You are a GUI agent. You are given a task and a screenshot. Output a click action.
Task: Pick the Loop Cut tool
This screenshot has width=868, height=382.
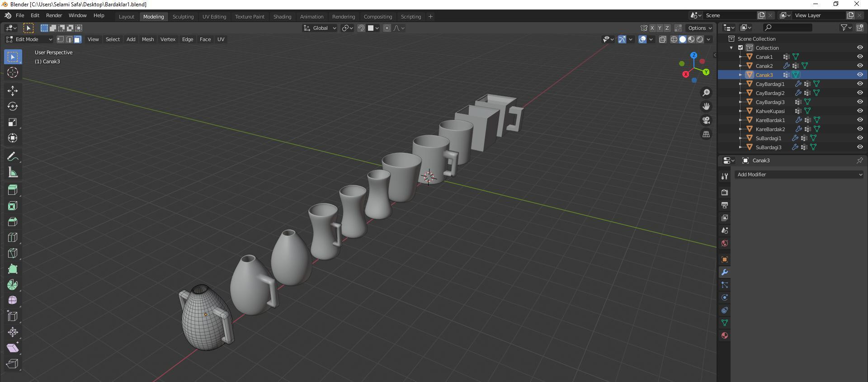(x=13, y=237)
